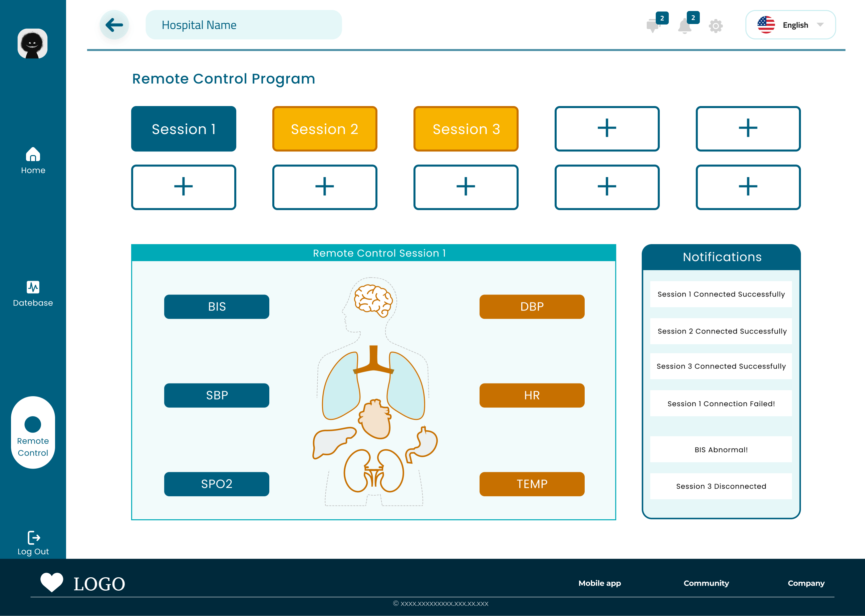Click the back arrow button

pos(114,25)
